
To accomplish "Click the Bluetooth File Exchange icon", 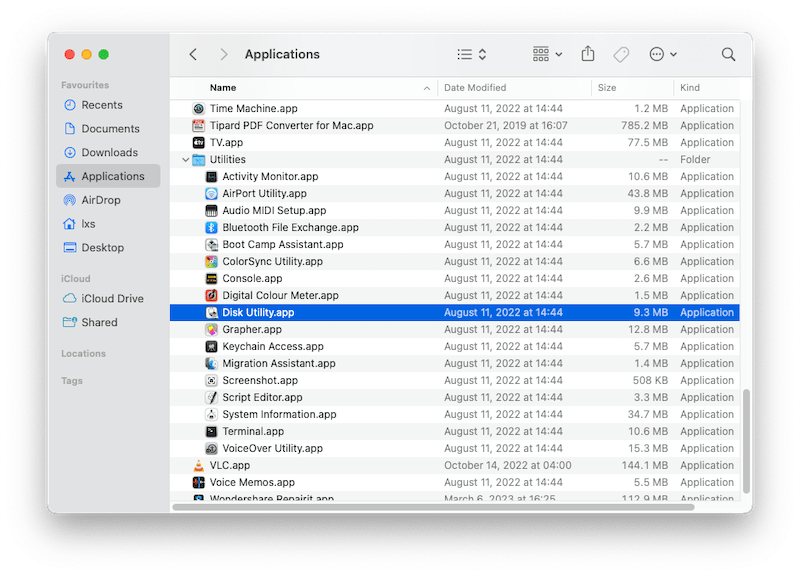I will (211, 228).
